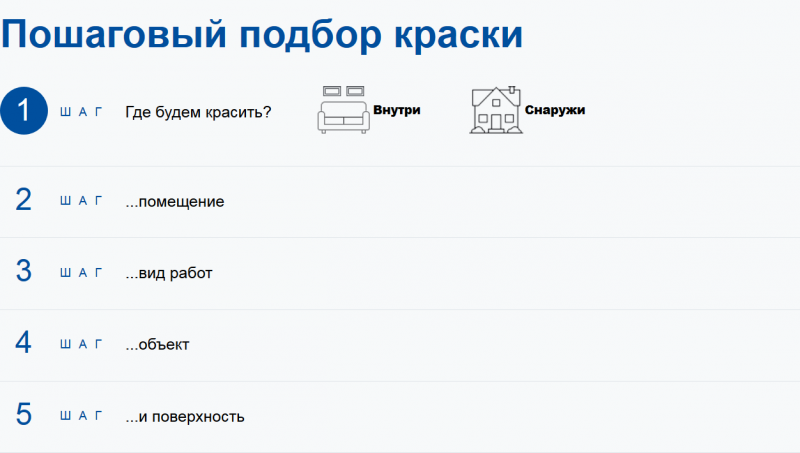Click the 'Где будем красить?' question text
The height and width of the screenshot is (453, 800).
tap(198, 112)
